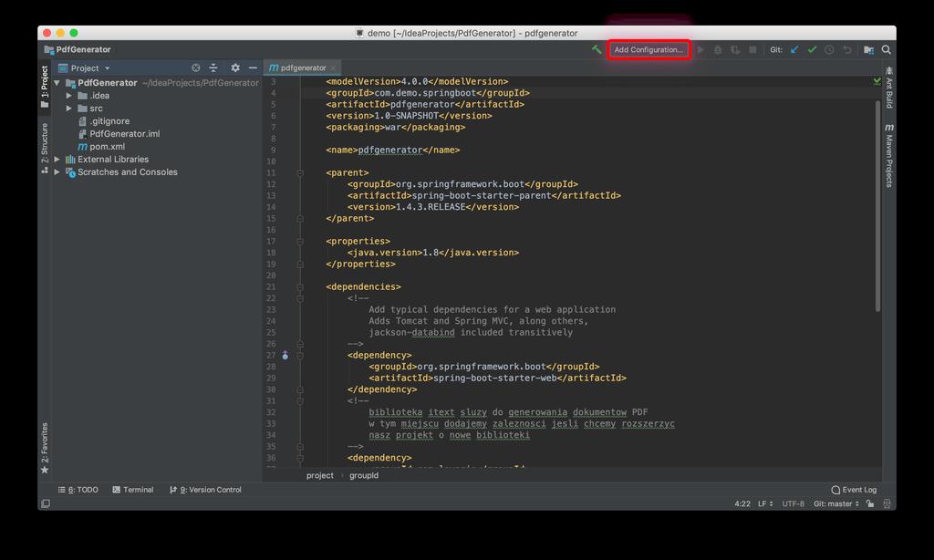The width and height of the screenshot is (934, 560).
Task: Click the Add Configuration... button
Action: click(x=649, y=50)
